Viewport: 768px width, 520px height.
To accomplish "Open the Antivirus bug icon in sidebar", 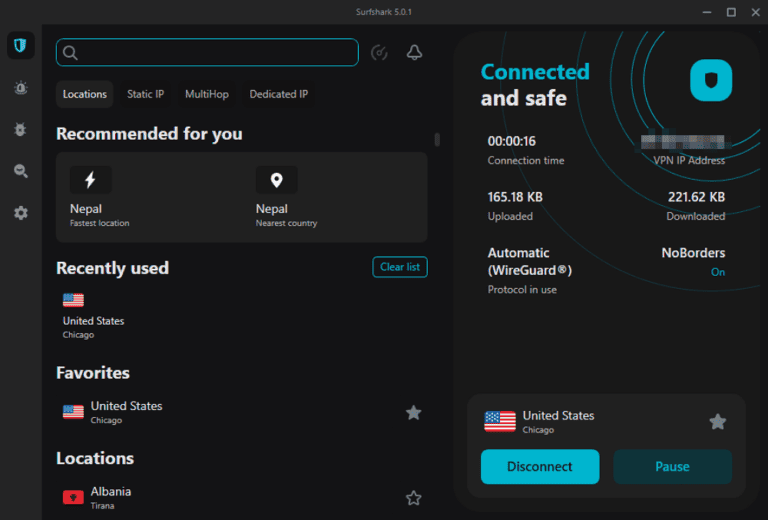I will click(x=20, y=130).
